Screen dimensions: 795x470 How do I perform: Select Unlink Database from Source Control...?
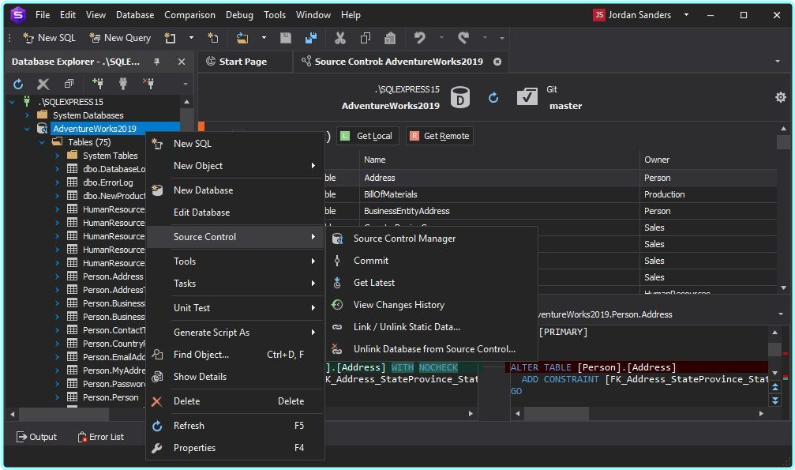point(431,349)
